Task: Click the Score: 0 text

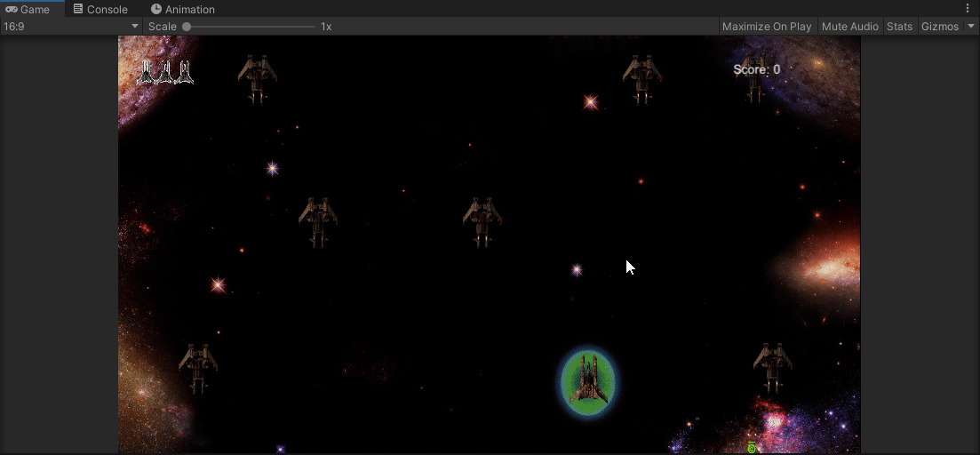Action: pos(757,69)
